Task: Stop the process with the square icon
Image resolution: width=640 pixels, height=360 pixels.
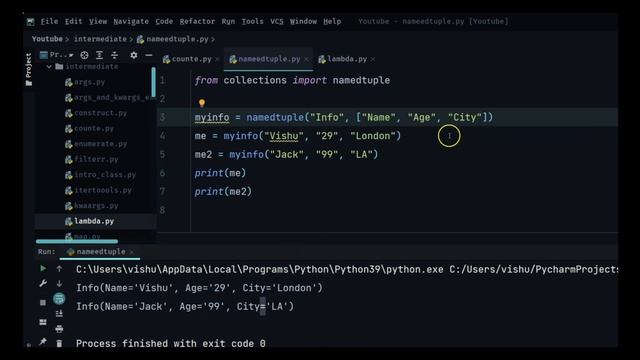Action: coord(43,302)
